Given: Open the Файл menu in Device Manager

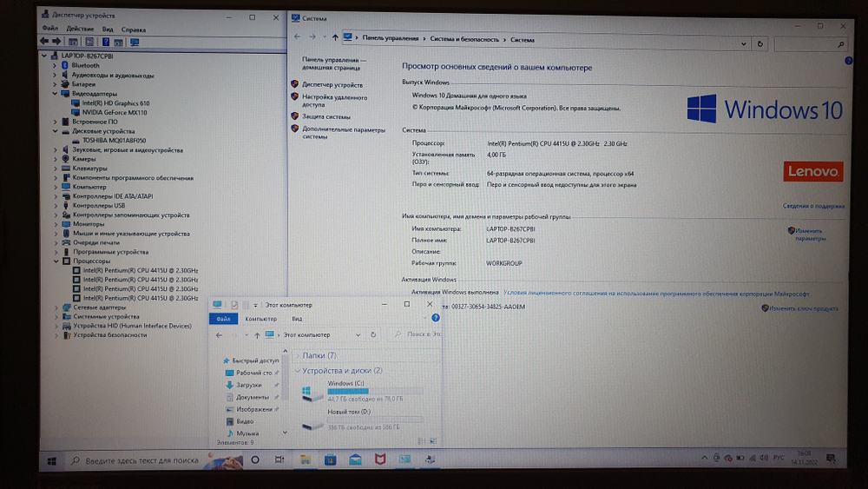Looking at the screenshot, I should (49, 29).
